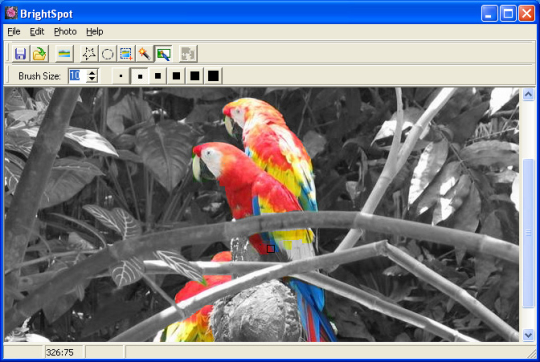
Task: Select the ellipse selection tool
Action: tap(107, 54)
